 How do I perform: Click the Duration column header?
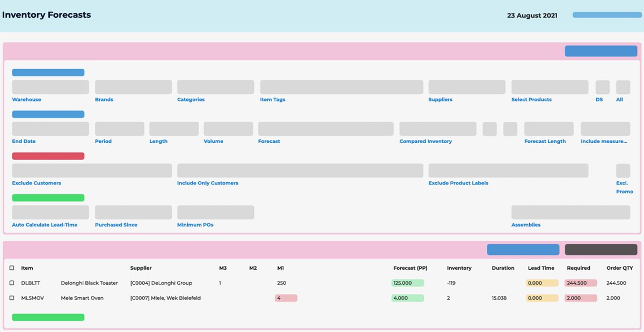[x=503, y=268]
